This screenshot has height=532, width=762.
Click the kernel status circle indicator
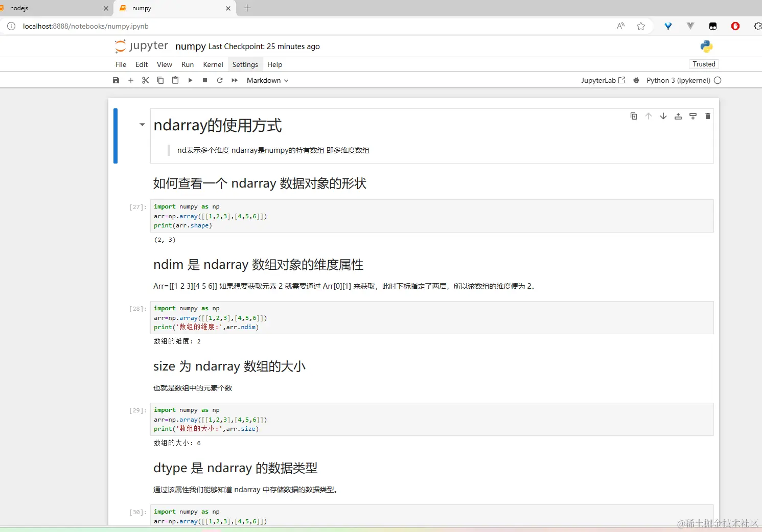click(718, 80)
